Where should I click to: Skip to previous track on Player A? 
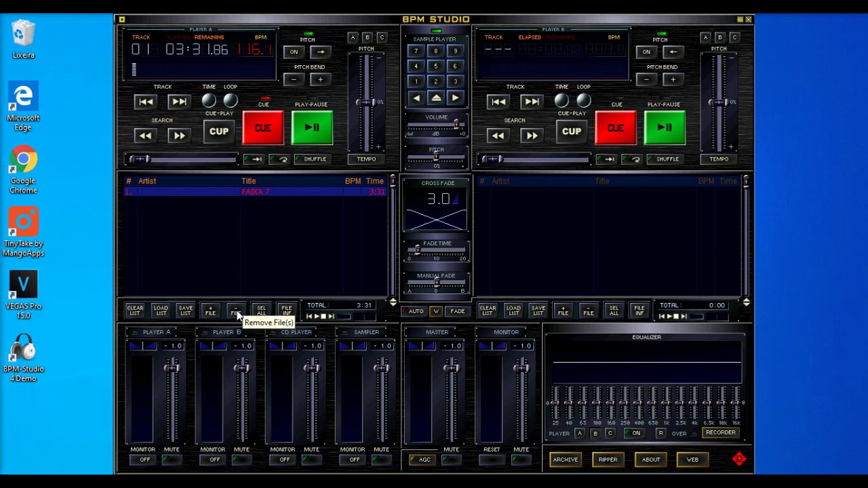coord(145,102)
